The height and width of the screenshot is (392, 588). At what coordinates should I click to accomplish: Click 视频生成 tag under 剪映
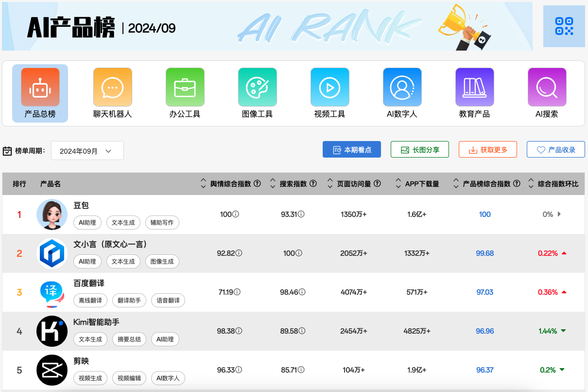90,378
